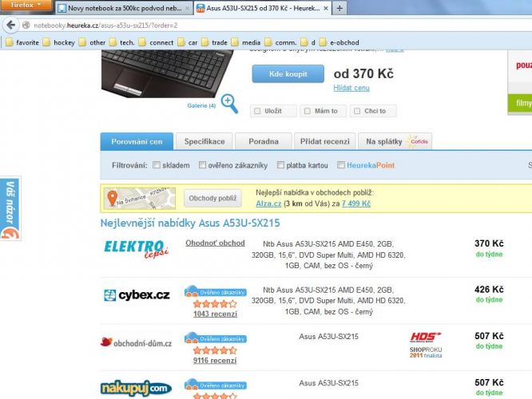
Task: Click the cybex.cz star rating
Action: point(214,304)
